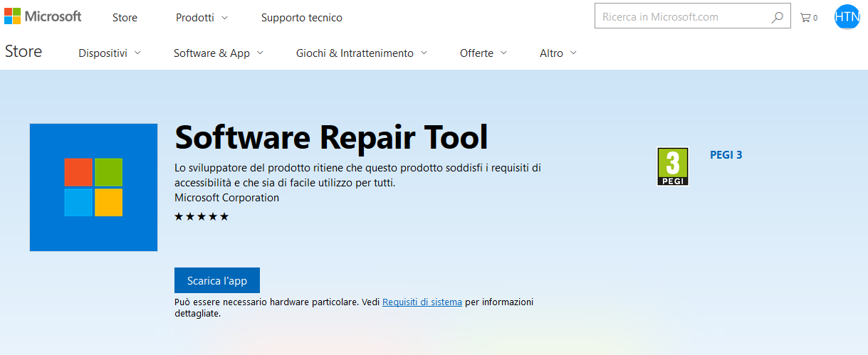The width and height of the screenshot is (868, 355).
Task: Click the PEGI 3 text link
Action: (726, 154)
